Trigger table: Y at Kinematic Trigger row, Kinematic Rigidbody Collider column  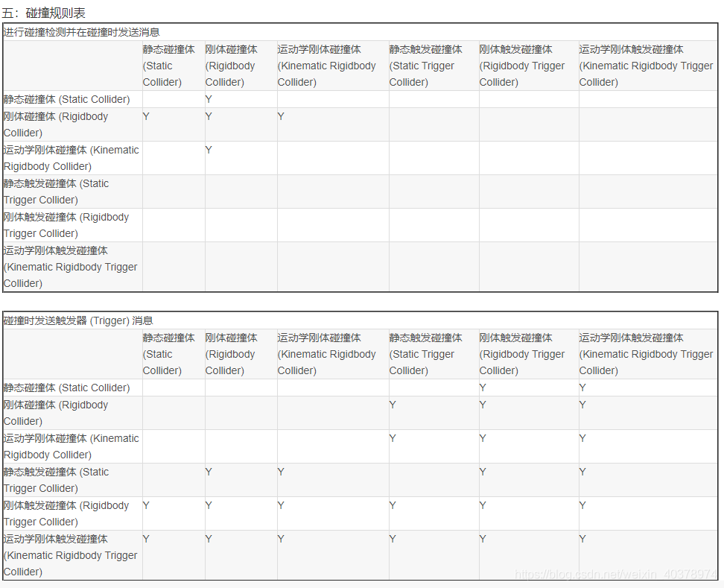[x=281, y=539]
